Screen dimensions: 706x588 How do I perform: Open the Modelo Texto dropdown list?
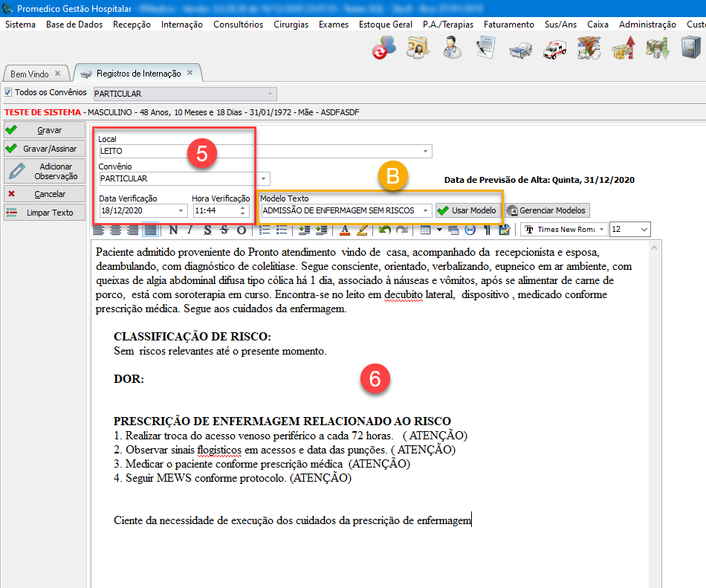click(x=426, y=210)
